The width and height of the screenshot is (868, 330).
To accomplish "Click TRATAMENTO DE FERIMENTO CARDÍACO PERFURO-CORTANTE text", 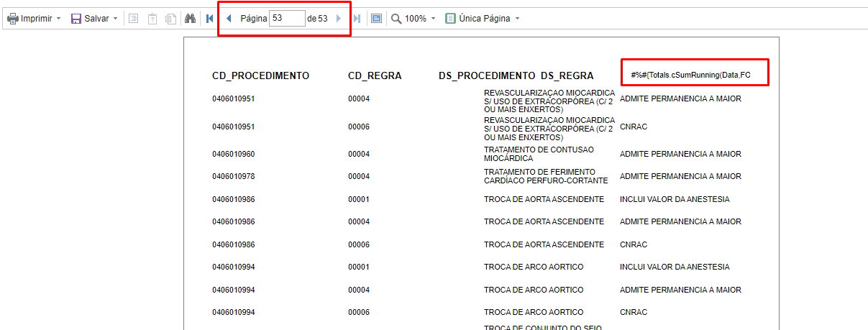I will click(x=546, y=176).
